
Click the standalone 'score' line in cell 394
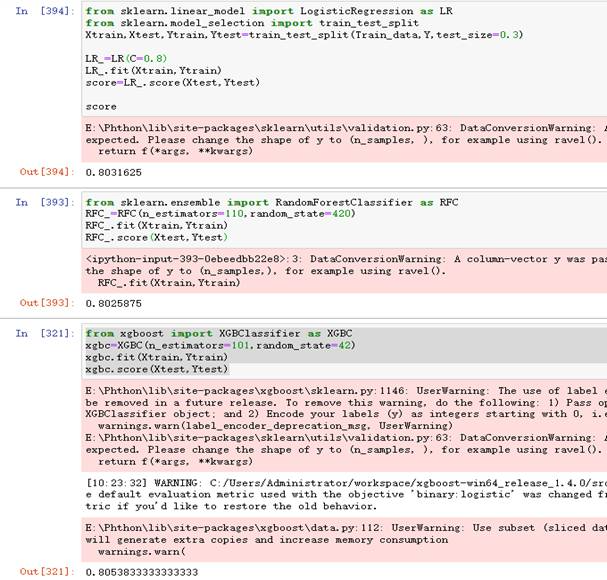coord(101,106)
